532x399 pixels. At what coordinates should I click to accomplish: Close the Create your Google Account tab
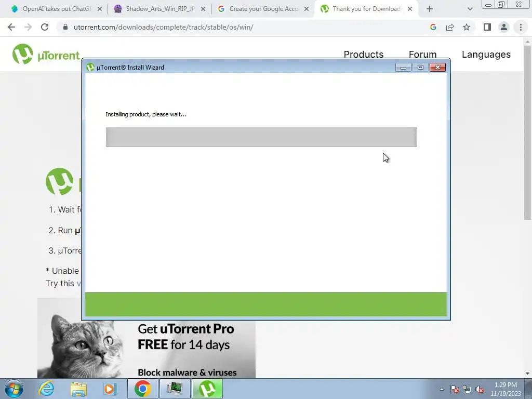point(307,9)
